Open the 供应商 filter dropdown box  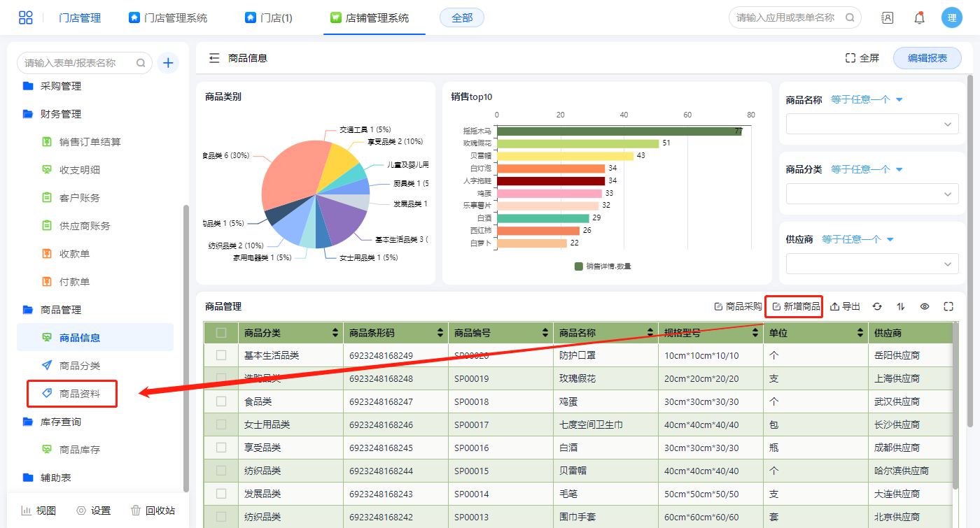871,264
